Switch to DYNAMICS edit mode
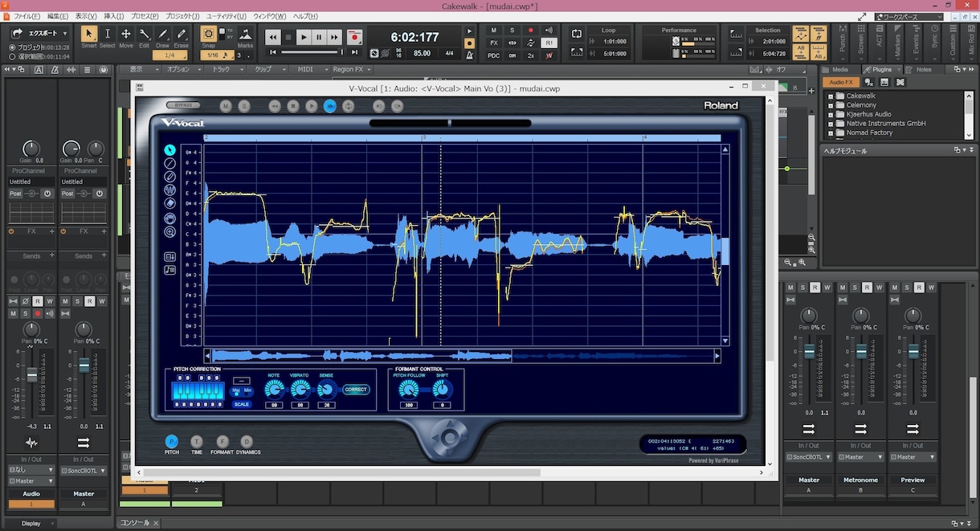Viewport: 980px width, 531px height. 247,442
